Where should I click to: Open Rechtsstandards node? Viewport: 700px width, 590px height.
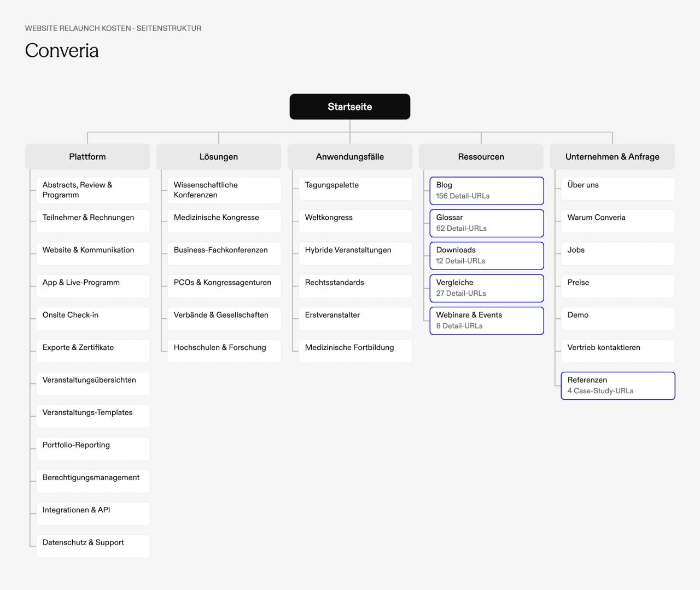[x=355, y=286]
